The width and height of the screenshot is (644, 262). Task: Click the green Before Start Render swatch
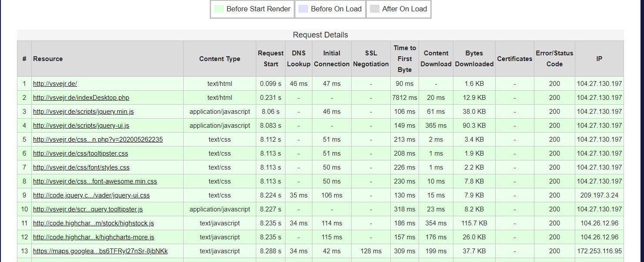[219, 9]
